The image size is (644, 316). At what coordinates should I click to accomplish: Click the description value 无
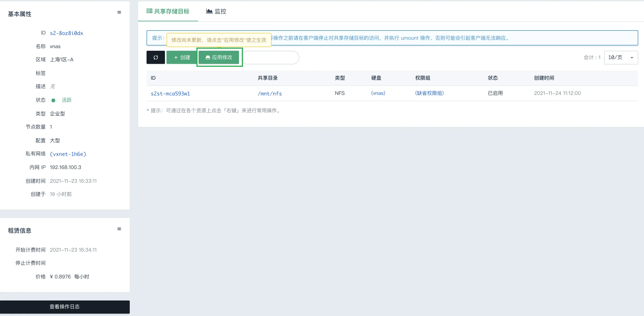coord(53,86)
